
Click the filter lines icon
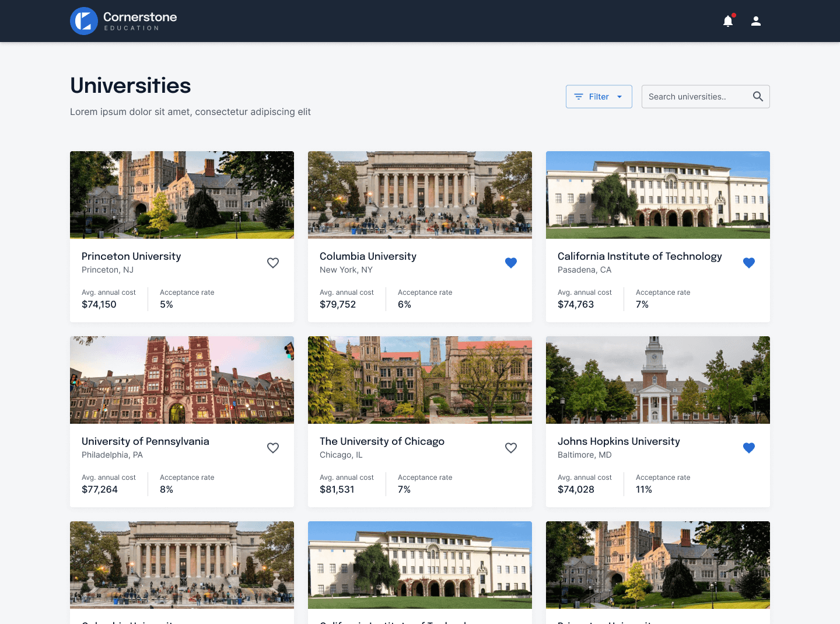point(579,97)
